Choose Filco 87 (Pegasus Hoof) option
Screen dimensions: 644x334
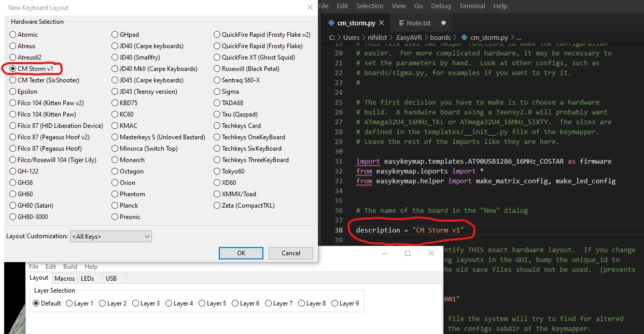(x=45, y=149)
